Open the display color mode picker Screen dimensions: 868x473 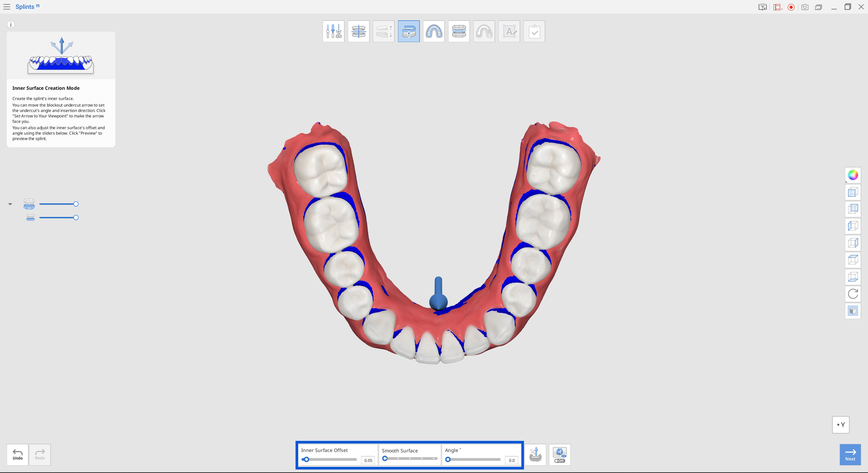852,175
